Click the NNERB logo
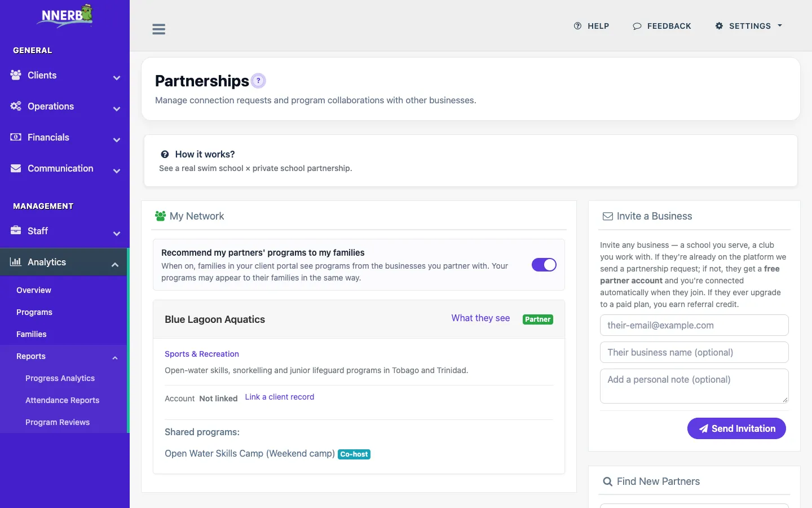 point(65,16)
